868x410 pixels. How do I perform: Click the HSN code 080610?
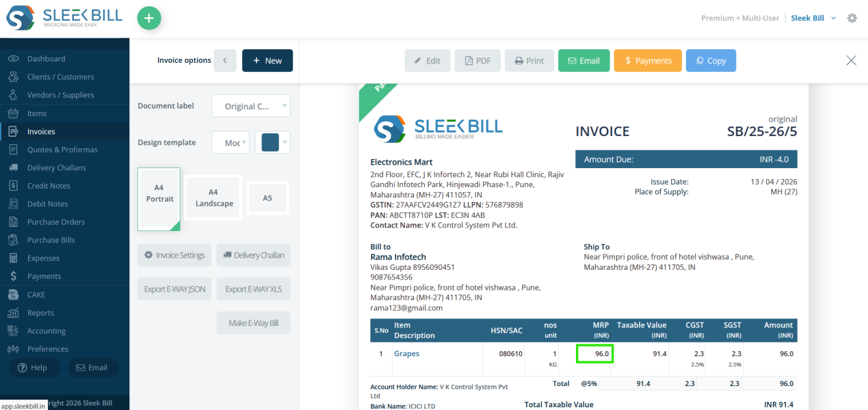pos(511,354)
